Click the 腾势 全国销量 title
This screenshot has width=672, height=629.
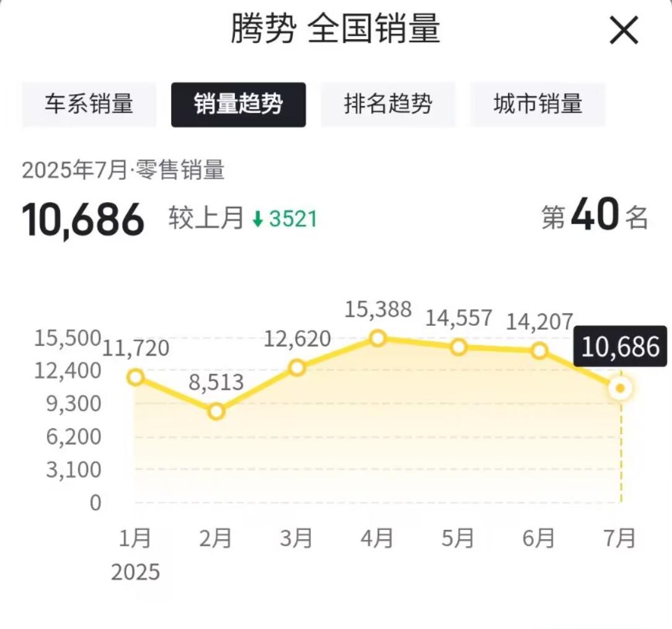tap(336, 29)
